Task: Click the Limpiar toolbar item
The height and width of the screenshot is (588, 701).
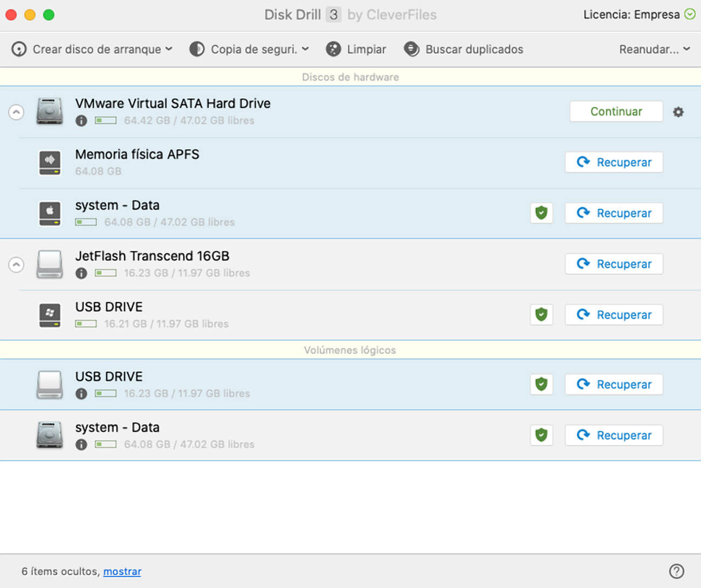Action: click(356, 49)
